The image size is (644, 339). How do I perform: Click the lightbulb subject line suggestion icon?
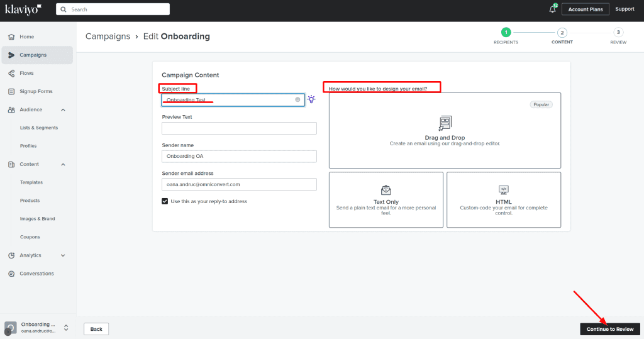pyautogui.click(x=311, y=99)
